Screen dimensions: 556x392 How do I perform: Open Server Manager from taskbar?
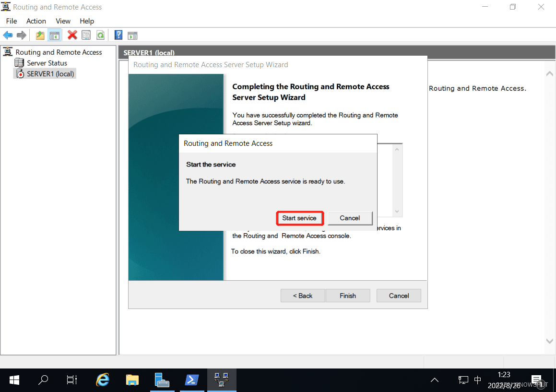pos(162,380)
